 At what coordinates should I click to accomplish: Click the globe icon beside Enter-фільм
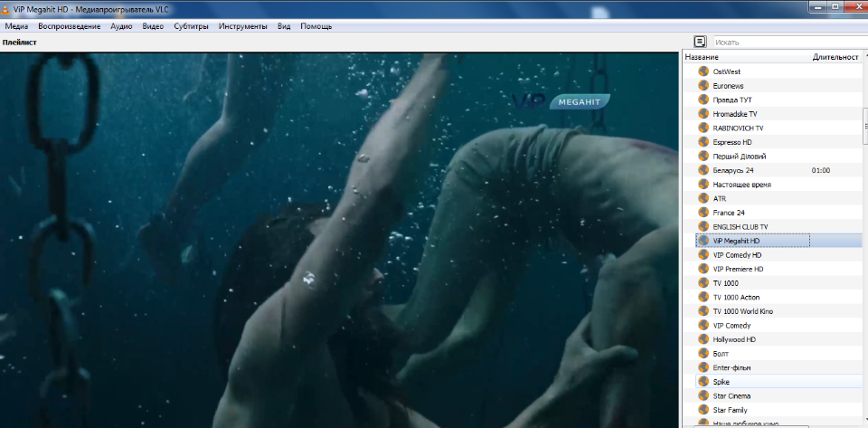703,367
